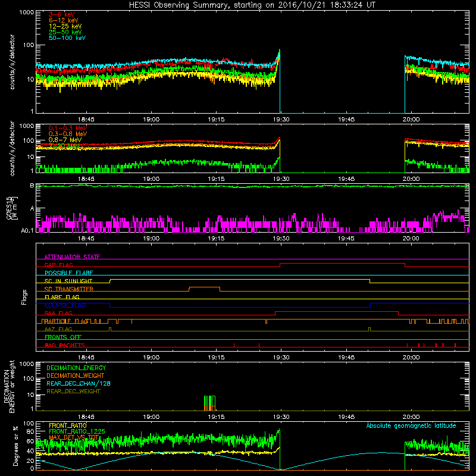Click the raised SC_TRANSMITTER pulse segment
This screenshot has width=476, height=476.
[x=204, y=287]
